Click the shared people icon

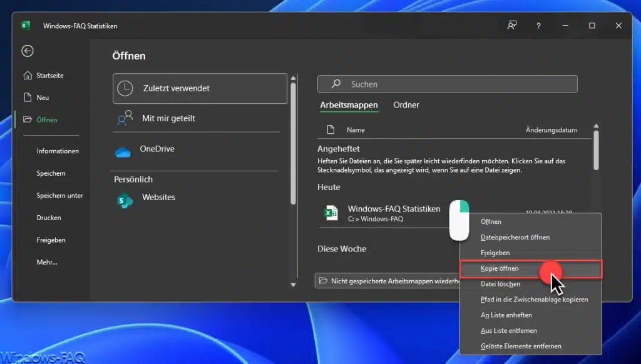tap(125, 118)
